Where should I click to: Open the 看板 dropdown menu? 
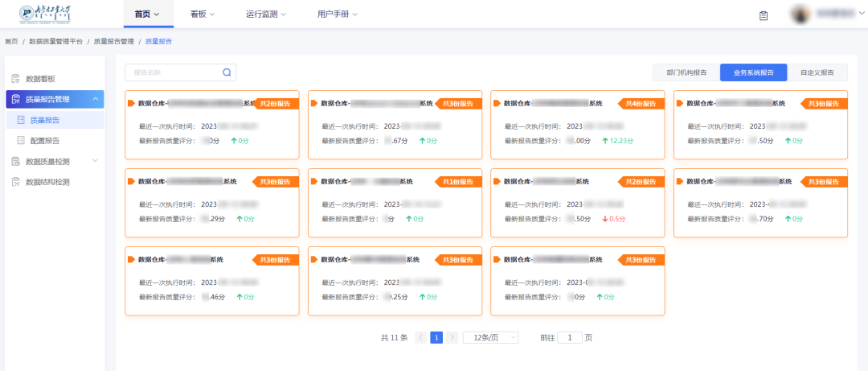point(208,14)
